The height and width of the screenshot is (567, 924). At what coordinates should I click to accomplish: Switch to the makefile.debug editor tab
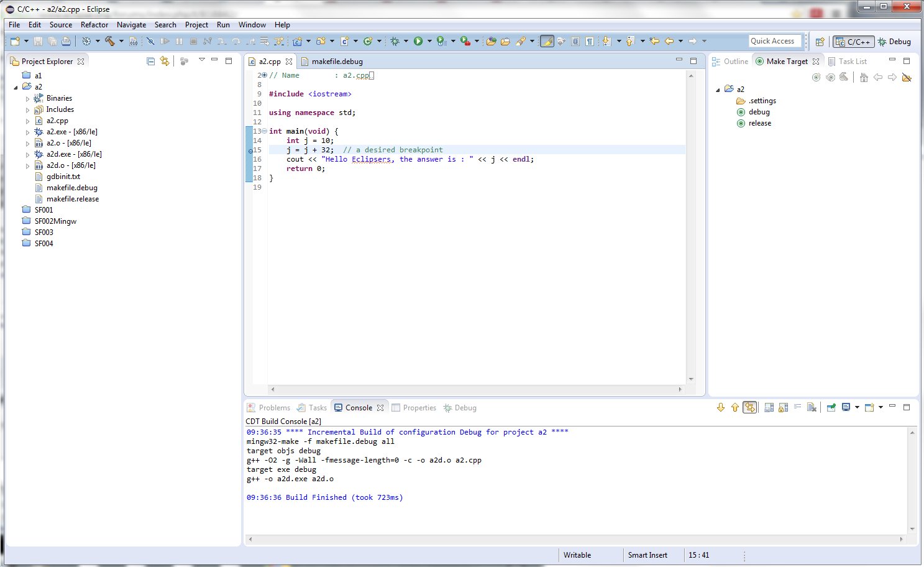pos(337,62)
